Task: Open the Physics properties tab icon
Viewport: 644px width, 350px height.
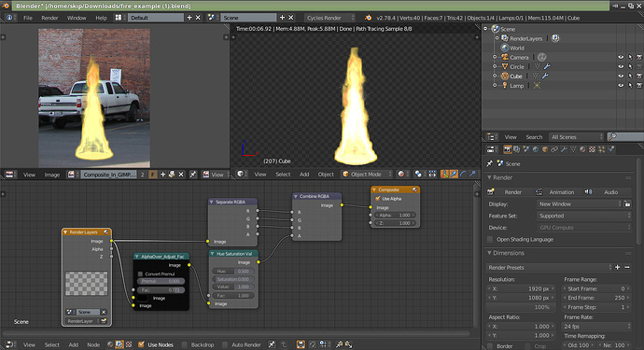Action: point(611,149)
